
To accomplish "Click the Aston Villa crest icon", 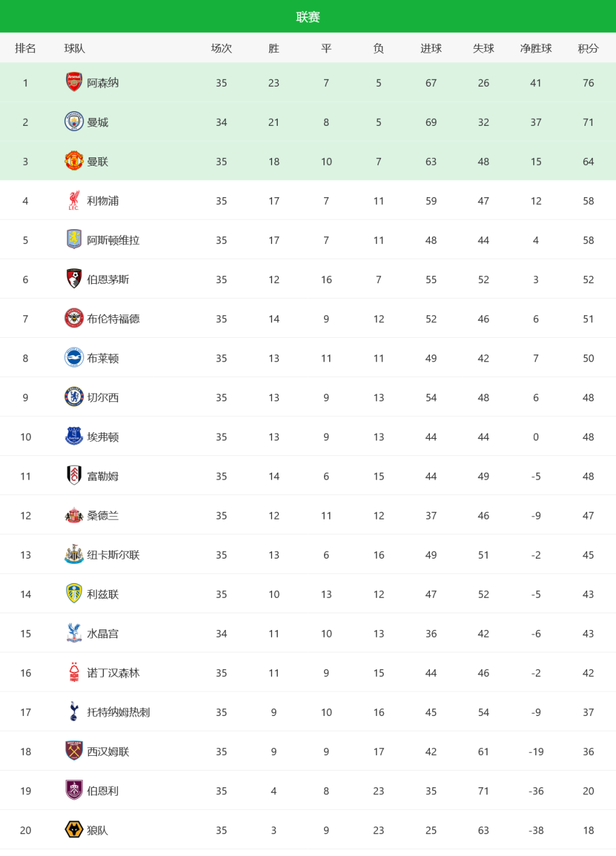I will pos(74,240).
